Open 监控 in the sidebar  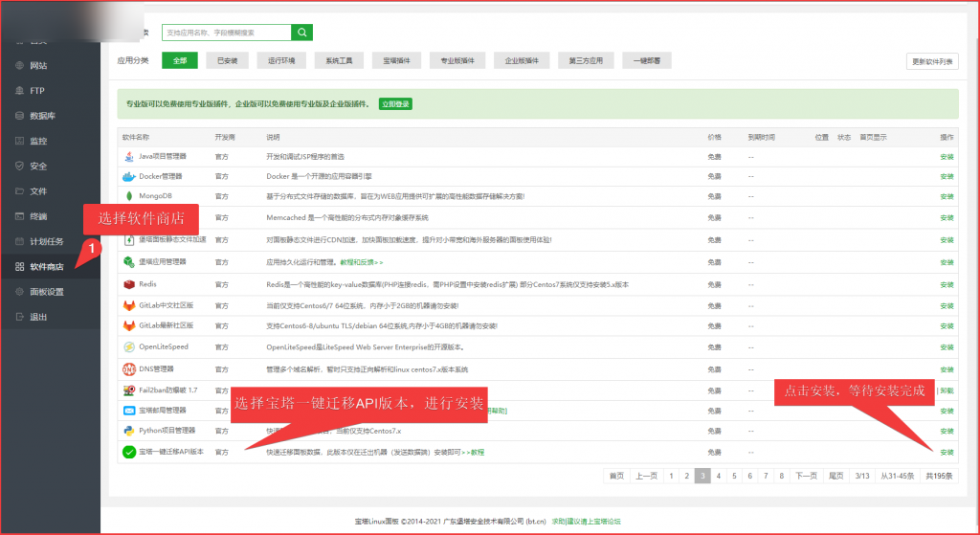(38, 141)
